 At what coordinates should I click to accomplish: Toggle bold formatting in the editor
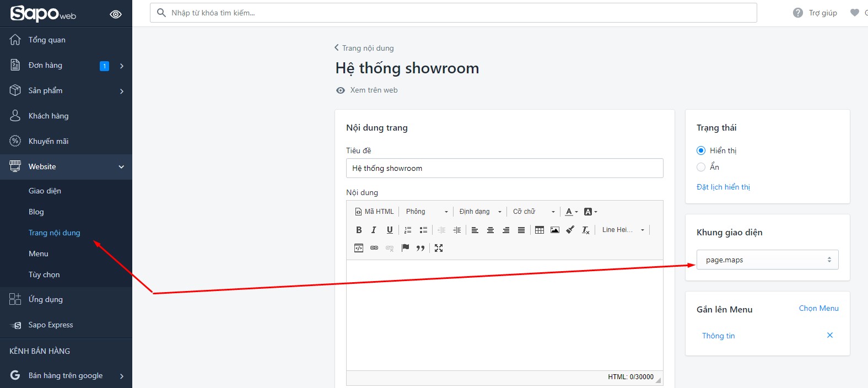point(359,230)
